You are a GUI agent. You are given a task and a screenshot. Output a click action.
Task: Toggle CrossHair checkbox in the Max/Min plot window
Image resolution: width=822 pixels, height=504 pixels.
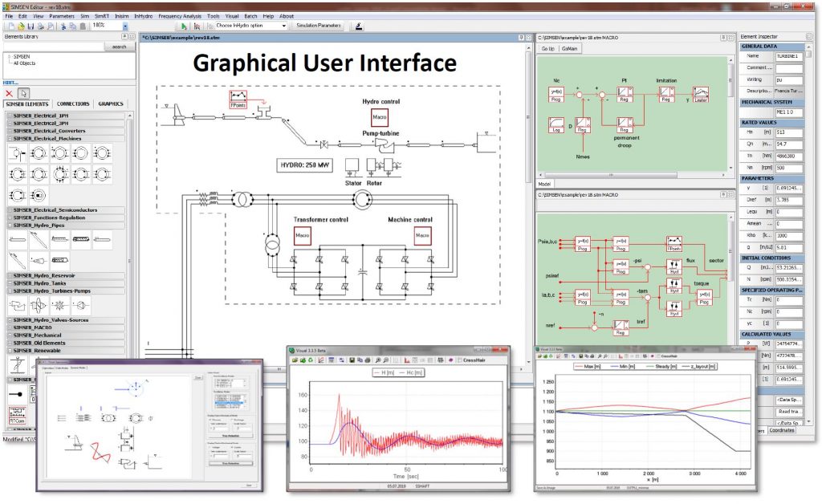pos(657,356)
